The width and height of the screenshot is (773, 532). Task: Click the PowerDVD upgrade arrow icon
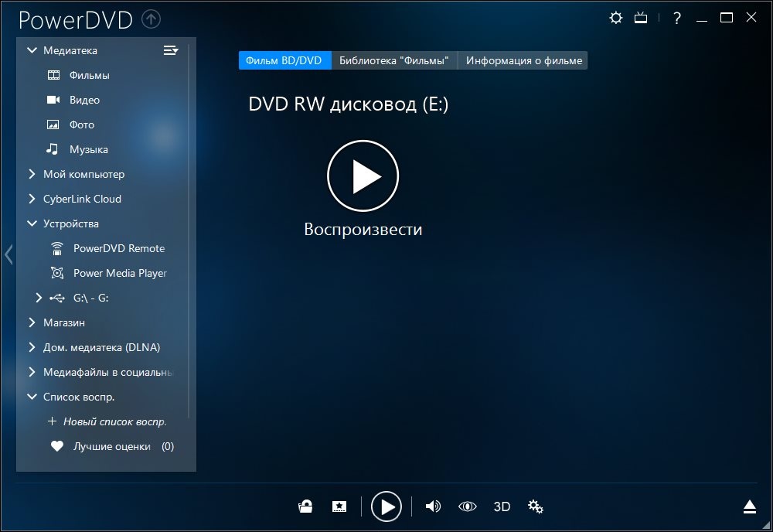[152, 19]
